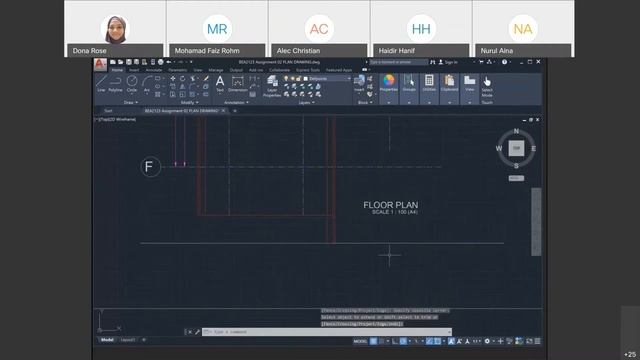Toggle ortho mode in status bar
Screen dimensions: 640x360
(395, 341)
